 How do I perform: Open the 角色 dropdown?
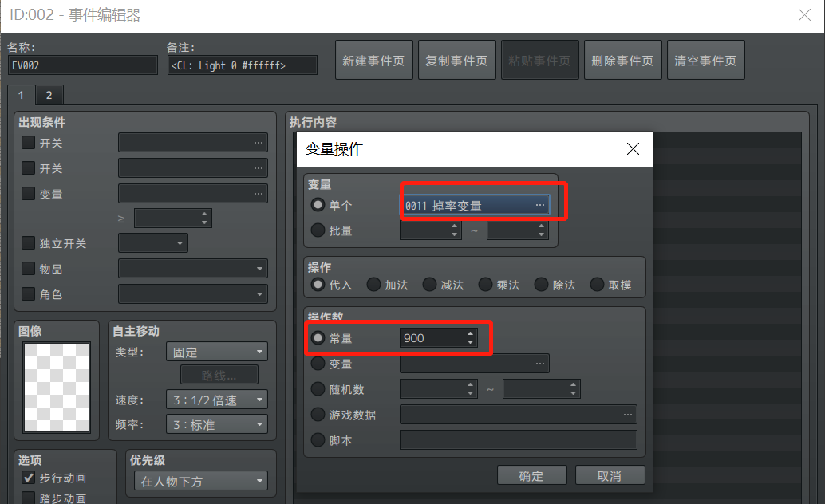[192, 294]
